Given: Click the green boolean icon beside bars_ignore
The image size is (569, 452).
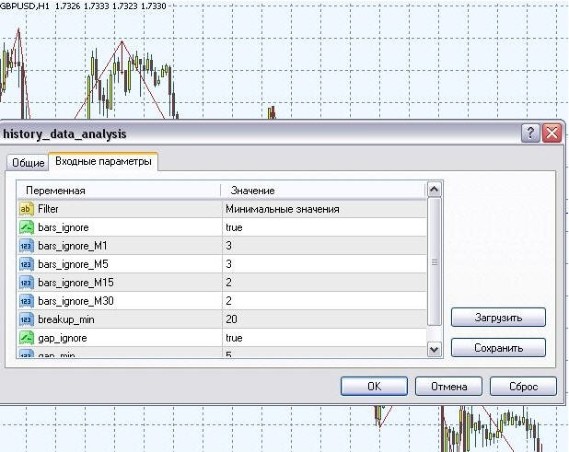Looking at the screenshot, I should [26, 227].
